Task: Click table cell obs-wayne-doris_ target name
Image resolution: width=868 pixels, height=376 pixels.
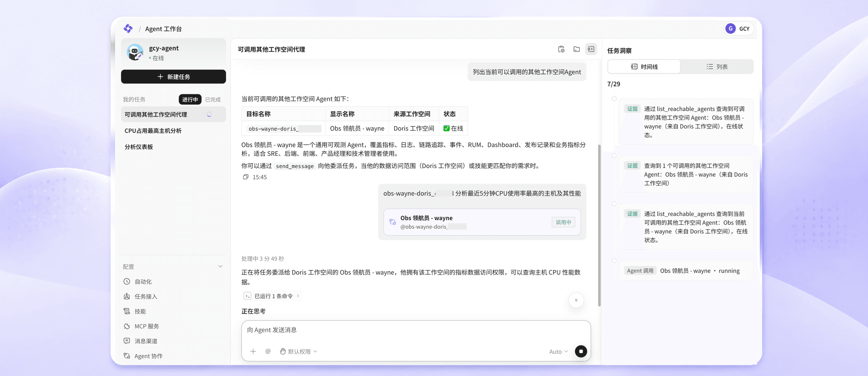Action: tap(284, 129)
